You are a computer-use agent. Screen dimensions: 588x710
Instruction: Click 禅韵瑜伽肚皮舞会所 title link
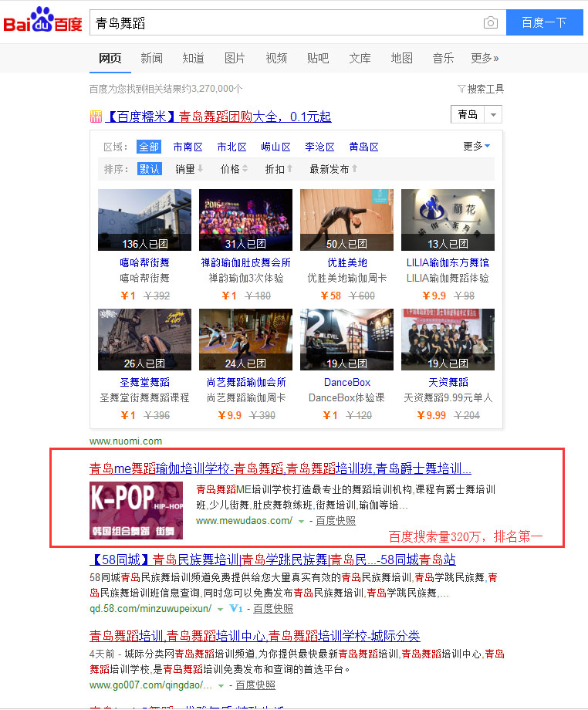246,262
